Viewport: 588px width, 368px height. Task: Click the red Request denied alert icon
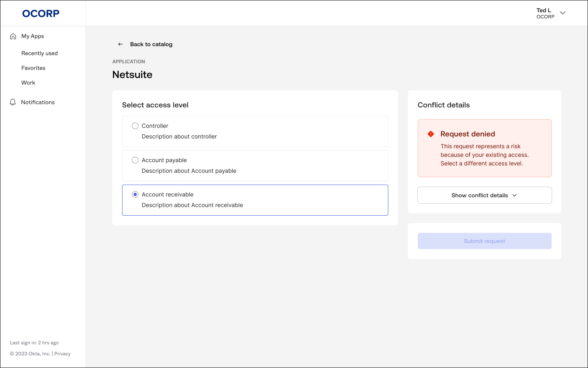430,134
